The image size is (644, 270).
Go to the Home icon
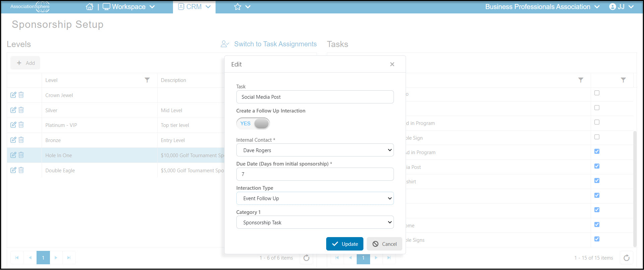(x=90, y=7)
